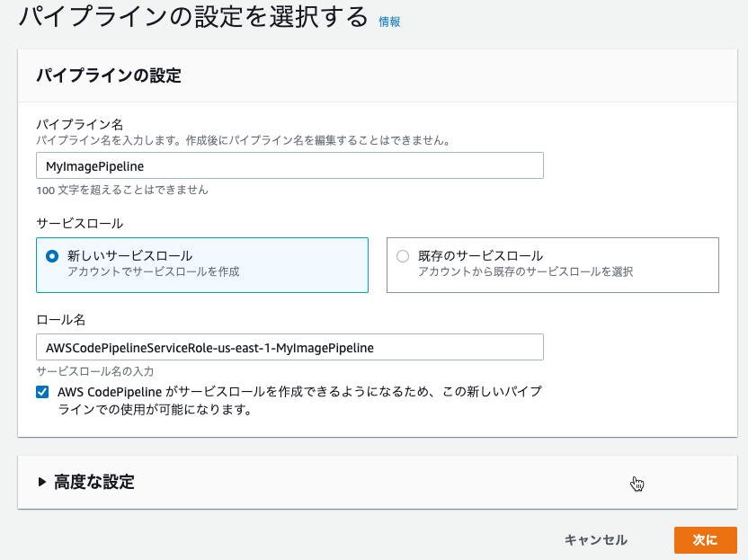The image size is (748, 560).
Task: Click the パイプラインの設定 panel heading
Action: click(x=109, y=76)
